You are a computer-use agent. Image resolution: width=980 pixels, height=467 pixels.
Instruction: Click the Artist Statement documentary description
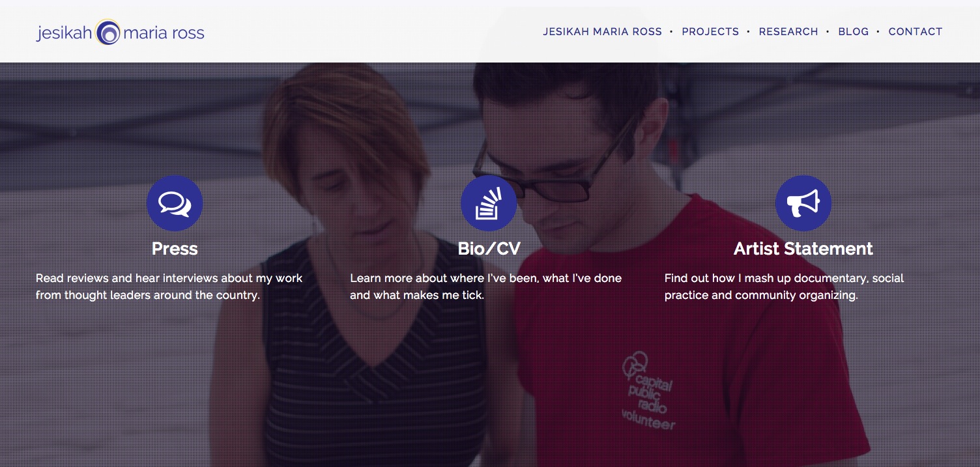(785, 287)
